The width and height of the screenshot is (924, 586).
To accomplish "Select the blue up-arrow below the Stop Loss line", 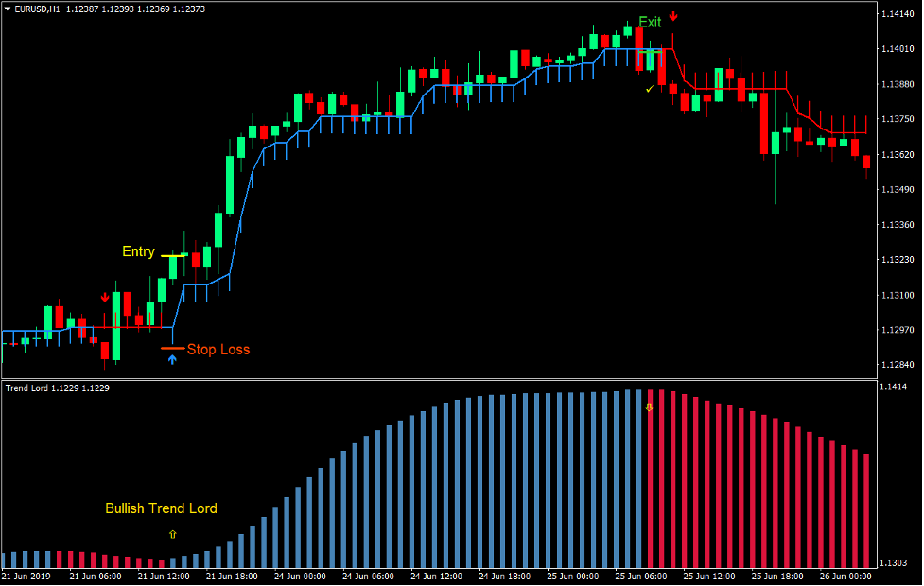I will click(172, 360).
